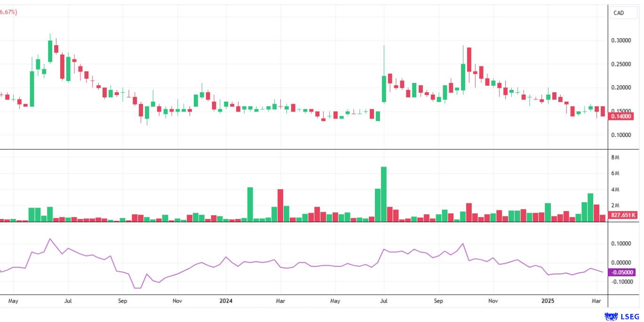Screen dimensions: 644x322
Task: Open the CAD currency selector
Action: pyautogui.click(x=619, y=13)
